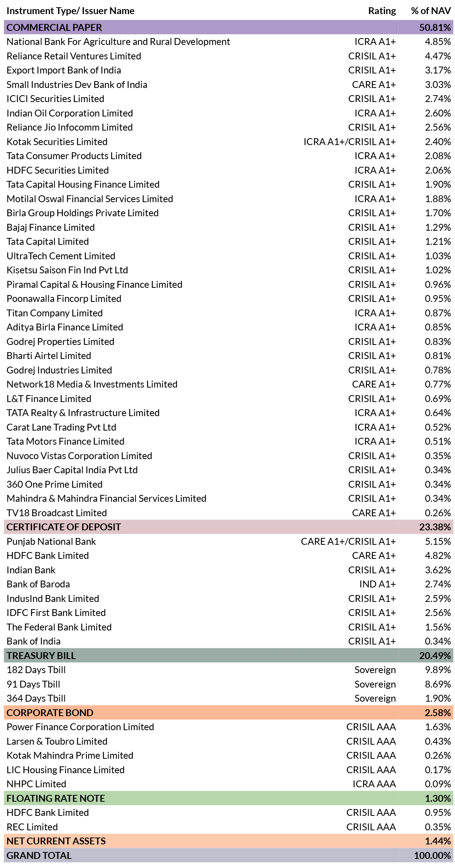455x868 pixels.
Task: Select Kotak Securities Limited rating cell
Action: coord(350,142)
